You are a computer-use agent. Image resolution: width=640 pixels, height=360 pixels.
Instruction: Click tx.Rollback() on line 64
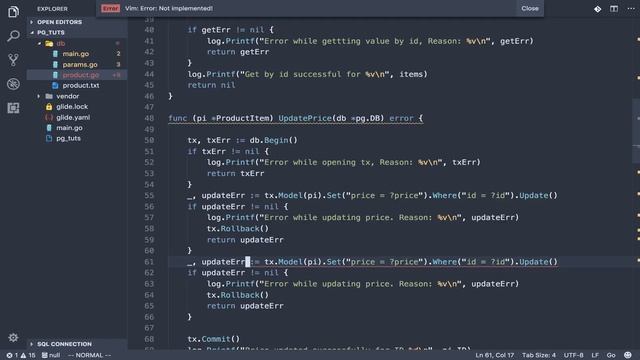[238, 295]
